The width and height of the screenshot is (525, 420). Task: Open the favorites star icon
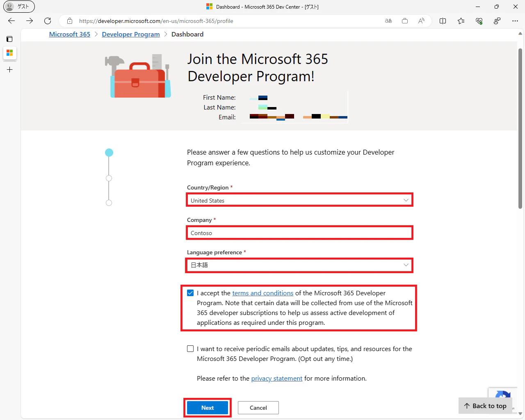461,21
